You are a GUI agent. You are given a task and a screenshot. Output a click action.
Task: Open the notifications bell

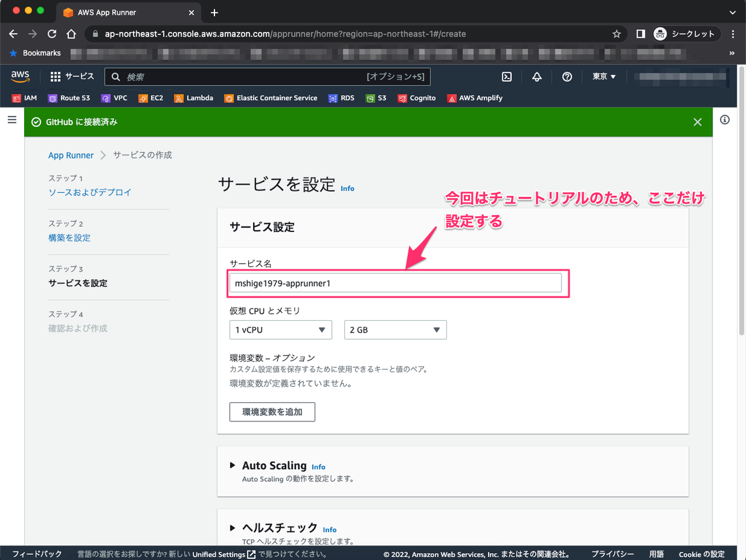[x=537, y=76]
